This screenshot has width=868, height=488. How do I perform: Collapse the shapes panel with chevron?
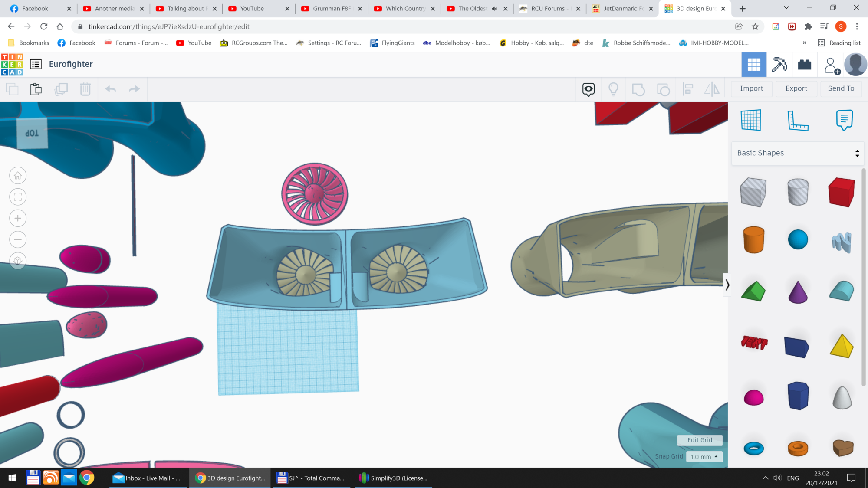click(727, 285)
